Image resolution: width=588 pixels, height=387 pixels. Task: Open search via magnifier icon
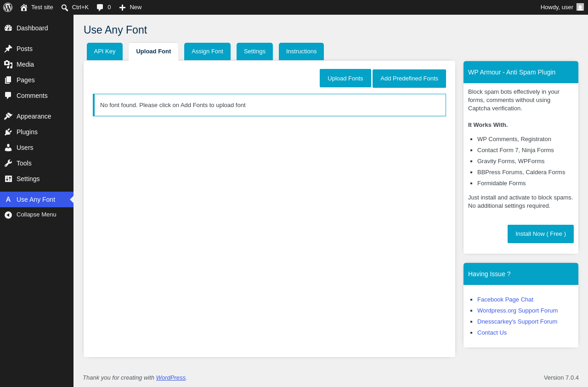point(65,7)
